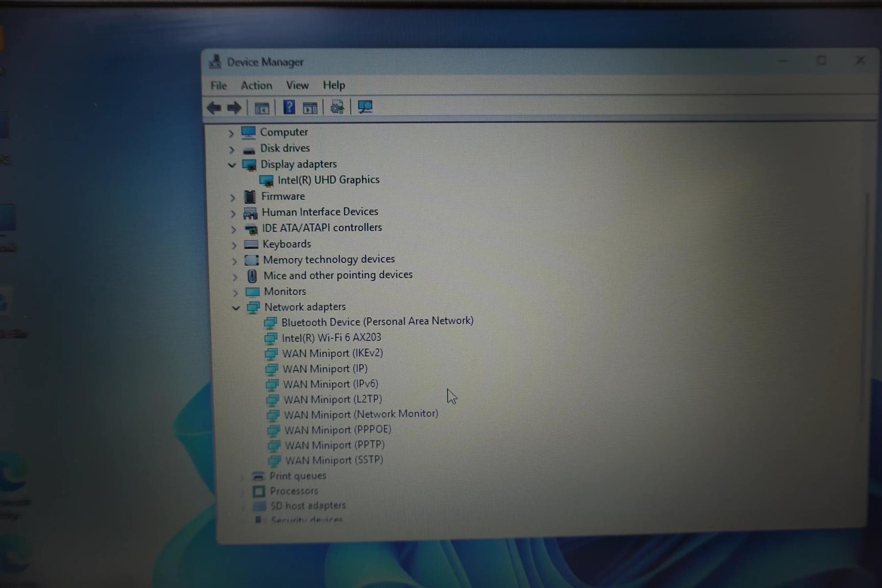
Task: Click the vertical scrollbar in Device Manager
Action: [x=865, y=309]
